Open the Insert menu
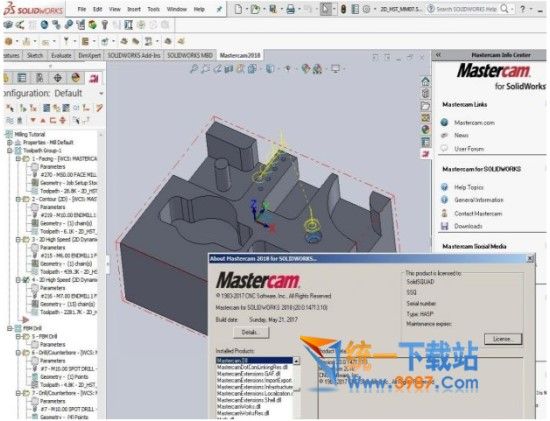 134,9
